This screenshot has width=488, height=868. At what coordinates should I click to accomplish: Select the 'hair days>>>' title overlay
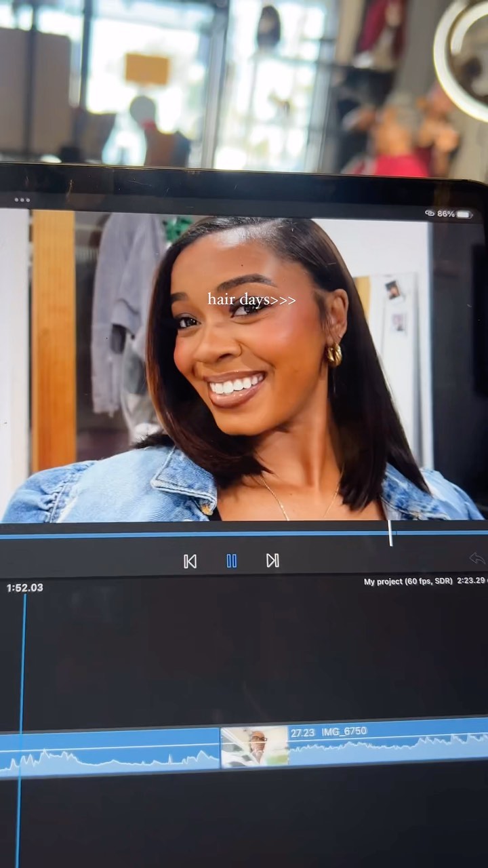pyautogui.click(x=251, y=299)
